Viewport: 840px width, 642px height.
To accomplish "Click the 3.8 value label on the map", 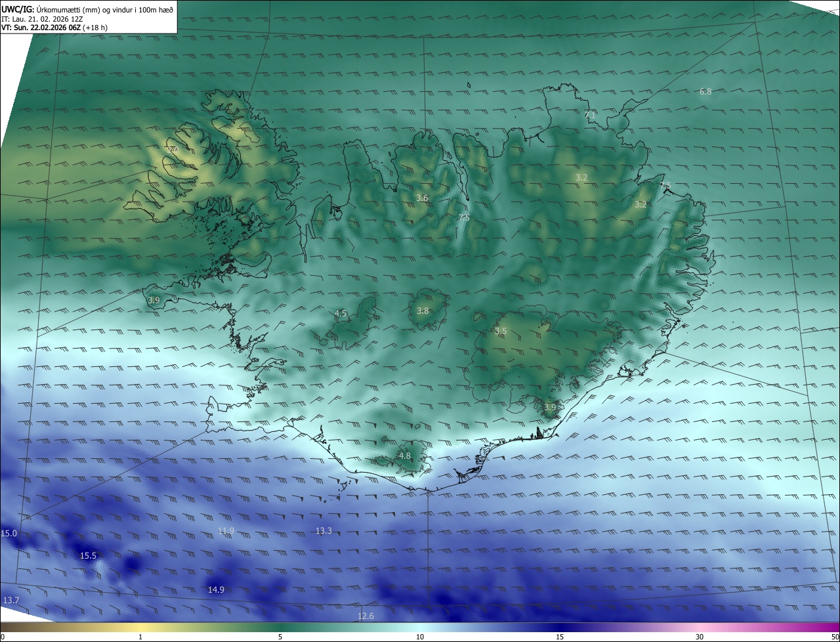I will click(423, 311).
